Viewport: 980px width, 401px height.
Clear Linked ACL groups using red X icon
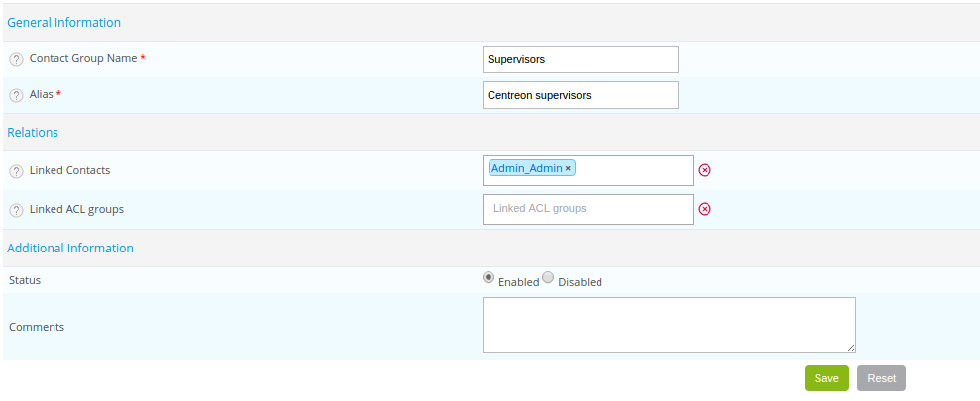[x=705, y=209]
